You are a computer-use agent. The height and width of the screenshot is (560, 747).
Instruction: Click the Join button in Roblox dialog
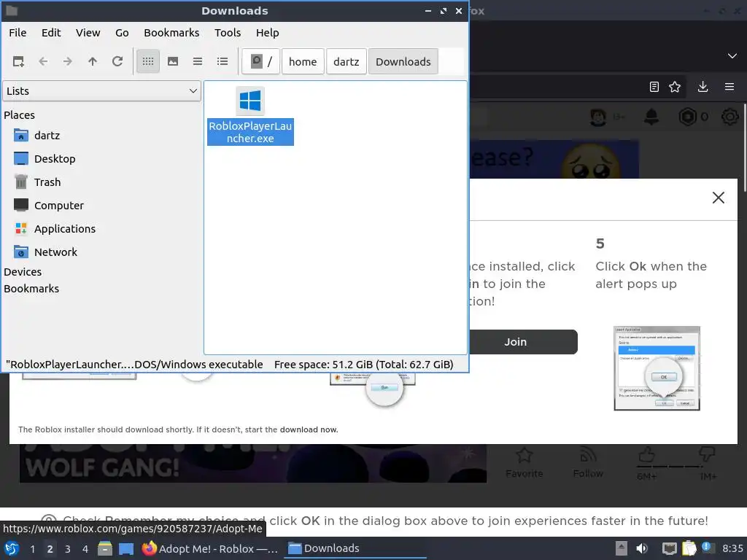pos(524,342)
